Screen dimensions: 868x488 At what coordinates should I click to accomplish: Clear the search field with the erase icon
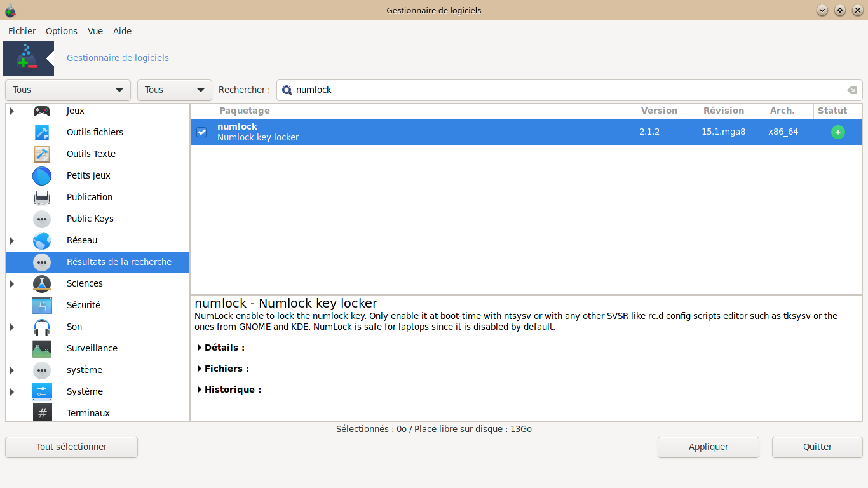coord(852,90)
